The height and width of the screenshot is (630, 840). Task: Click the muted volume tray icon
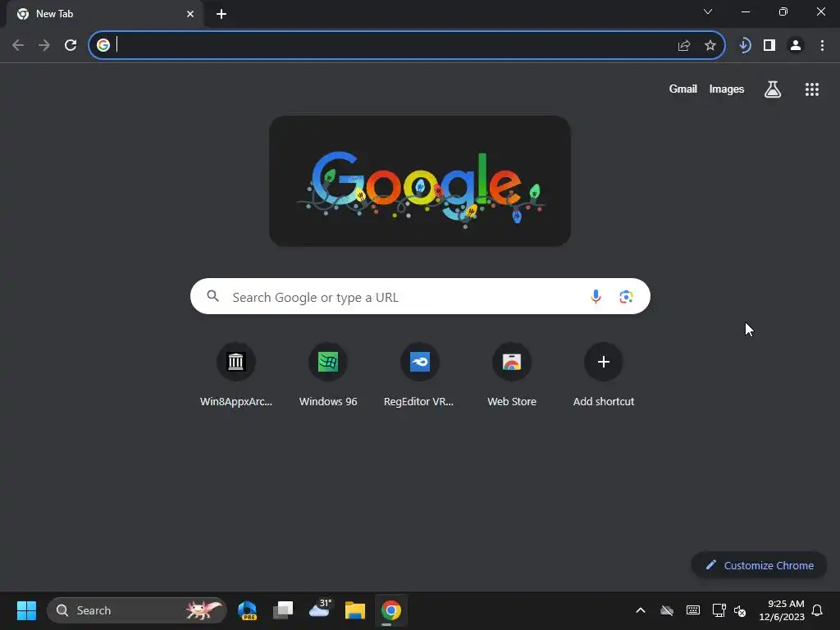tap(740, 610)
